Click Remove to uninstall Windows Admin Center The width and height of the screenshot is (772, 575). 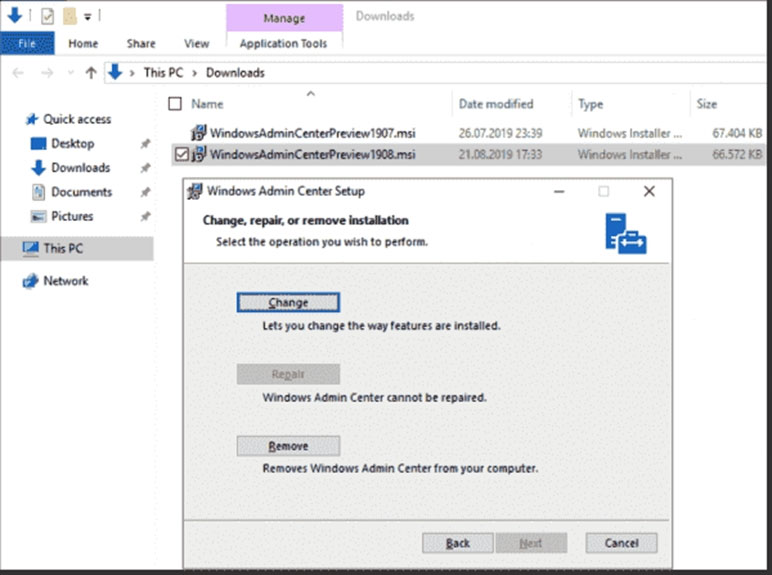(288, 446)
